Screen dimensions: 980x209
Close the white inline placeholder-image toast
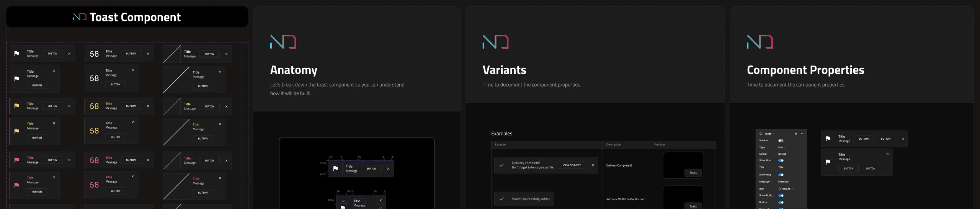coord(226,54)
